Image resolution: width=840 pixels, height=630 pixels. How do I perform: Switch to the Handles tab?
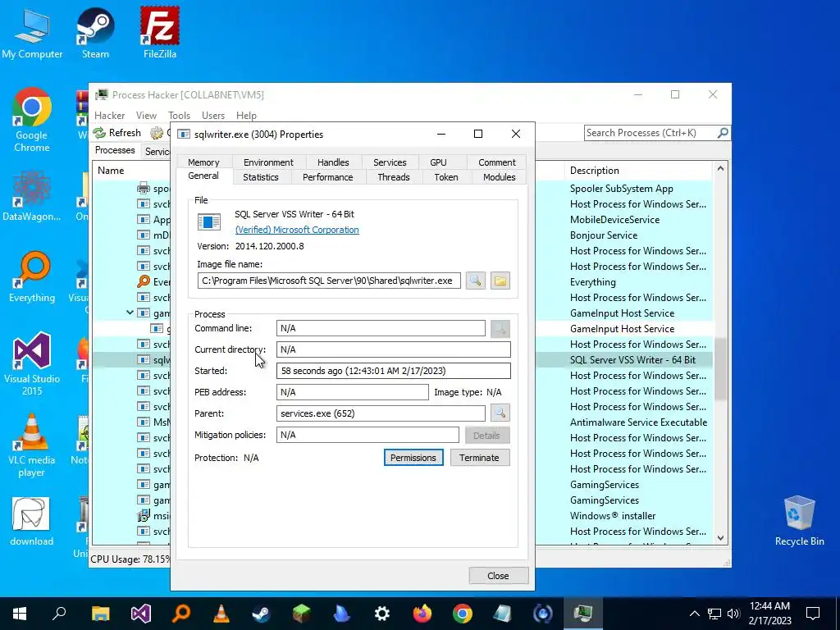tap(333, 162)
